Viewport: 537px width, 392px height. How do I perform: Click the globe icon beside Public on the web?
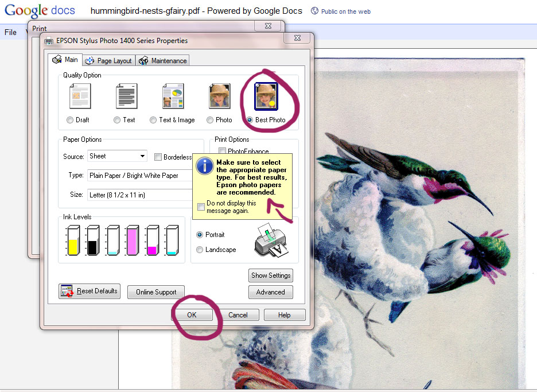click(x=314, y=11)
